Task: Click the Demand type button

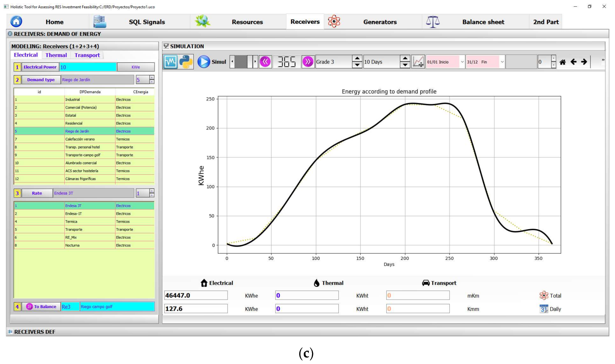Action: coord(41,80)
